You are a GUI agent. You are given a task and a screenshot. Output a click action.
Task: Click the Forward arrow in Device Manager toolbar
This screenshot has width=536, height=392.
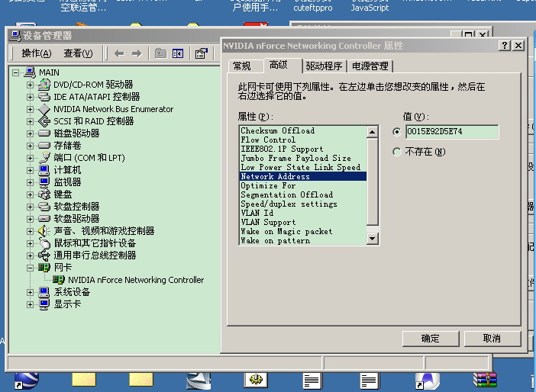click(x=137, y=53)
